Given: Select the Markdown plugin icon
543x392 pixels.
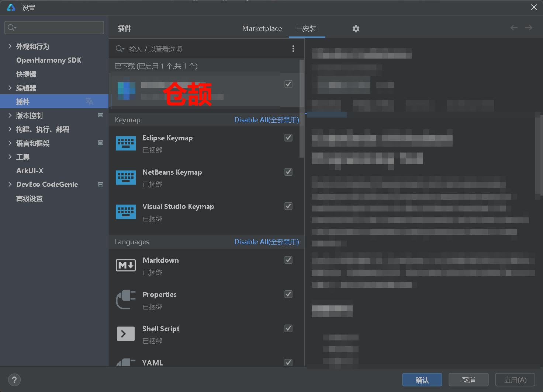Looking at the screenshot, I should click(126, 265).
